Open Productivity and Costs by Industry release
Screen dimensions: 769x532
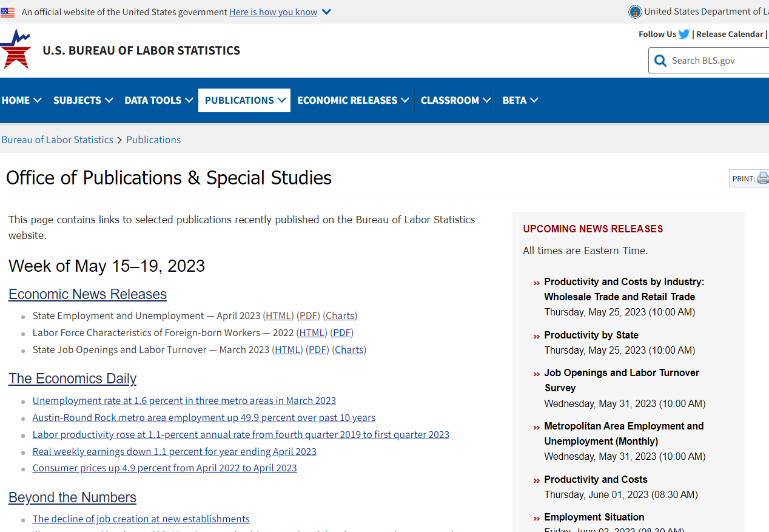tap(624, 289)
